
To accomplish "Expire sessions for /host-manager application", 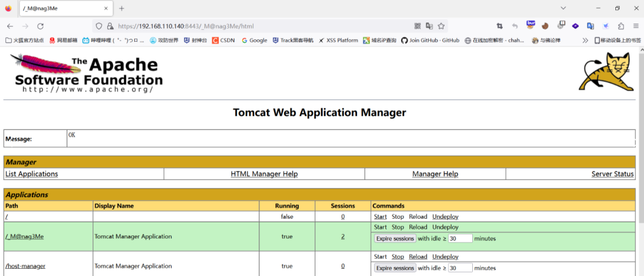I will tap(395, 268).
